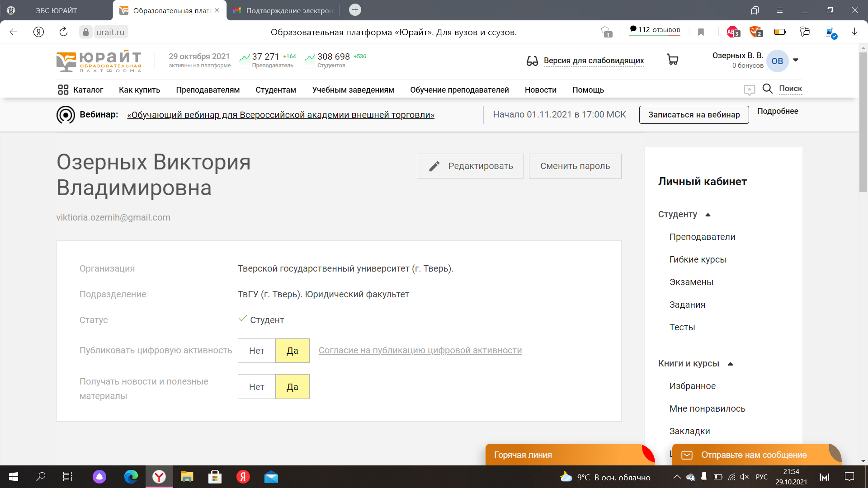The width and height of the screenshot is (868, 488).
Task: Open Экзамены in the sidebar
Action: click(691, 282)
